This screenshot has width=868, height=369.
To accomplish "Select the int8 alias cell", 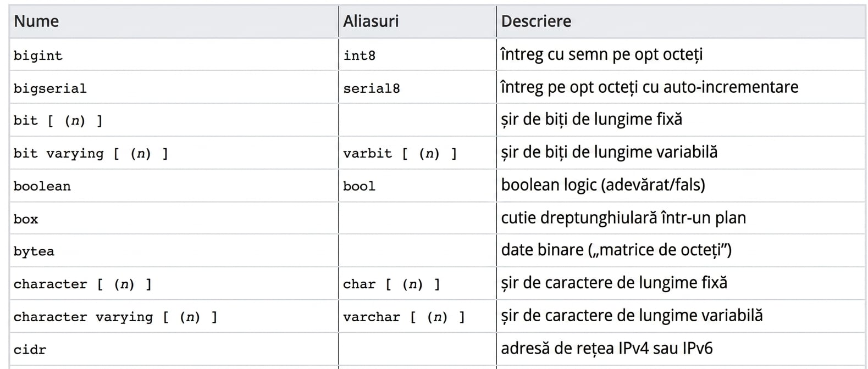I will 417,54.
